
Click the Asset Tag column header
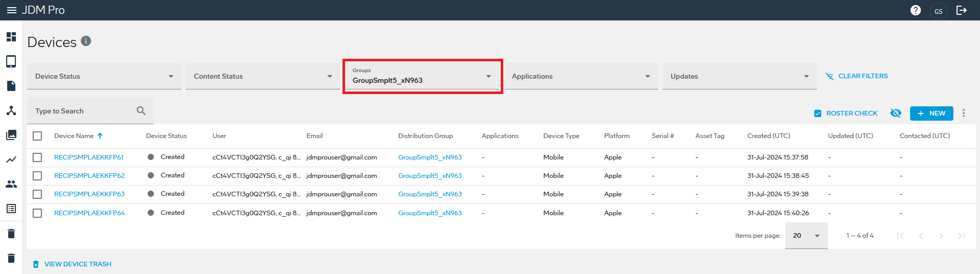(710, 136)
